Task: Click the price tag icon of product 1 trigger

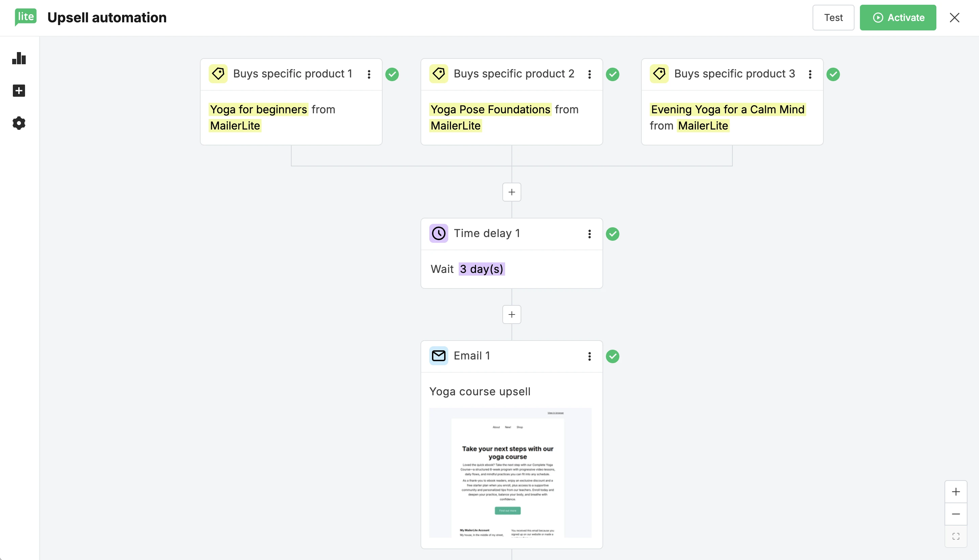Action: (218, 73)
